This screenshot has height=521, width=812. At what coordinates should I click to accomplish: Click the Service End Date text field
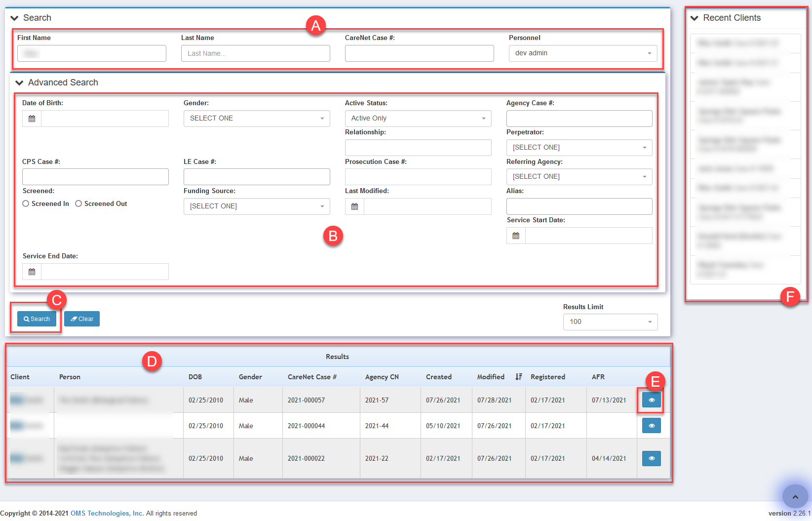[x=105, y=272]
